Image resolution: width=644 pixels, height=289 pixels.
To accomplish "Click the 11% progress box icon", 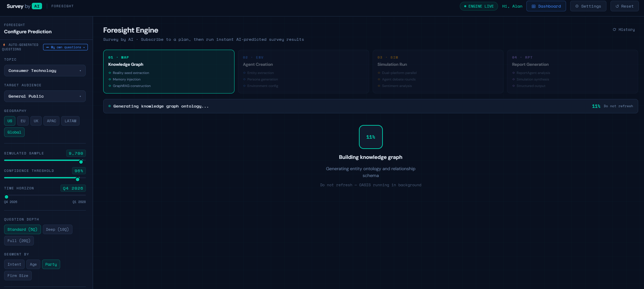I will 371,137.
